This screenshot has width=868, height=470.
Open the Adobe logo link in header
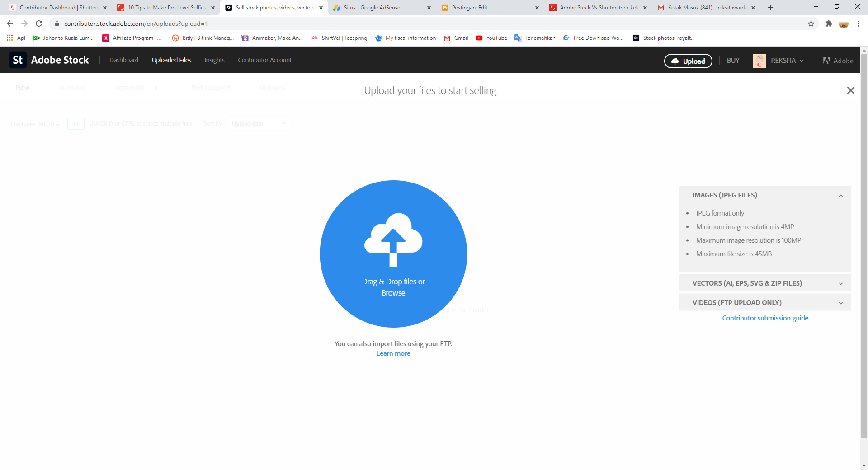838,61
